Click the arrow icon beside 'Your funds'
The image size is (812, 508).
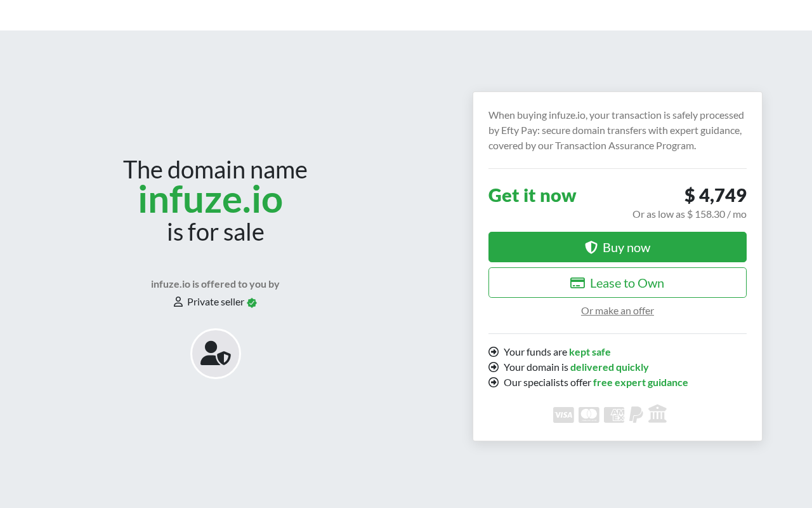494,352
